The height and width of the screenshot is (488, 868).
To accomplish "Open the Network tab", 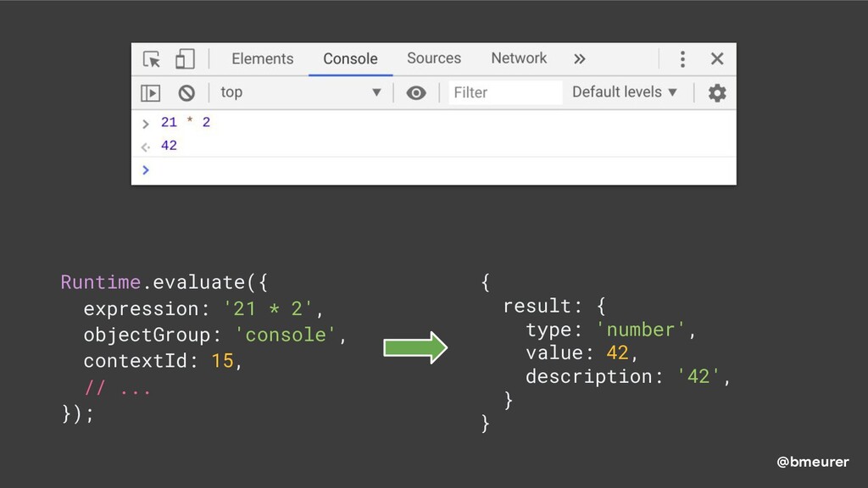I will click(x=519, y=58).
